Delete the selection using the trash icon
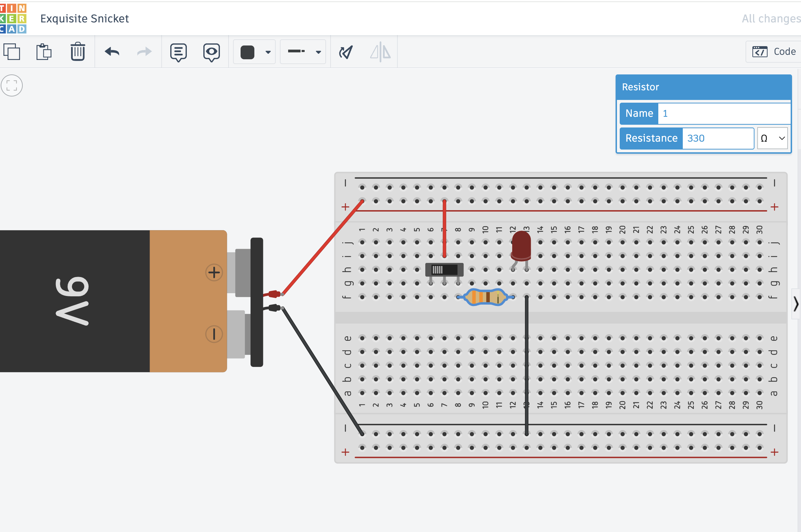The image size is (801, 532). point(78,52)
